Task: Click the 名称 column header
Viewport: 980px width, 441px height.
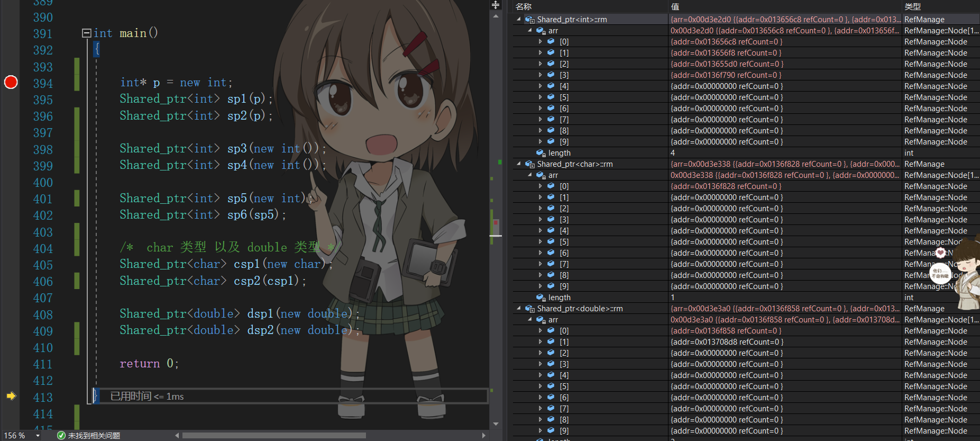Action: 524,6
